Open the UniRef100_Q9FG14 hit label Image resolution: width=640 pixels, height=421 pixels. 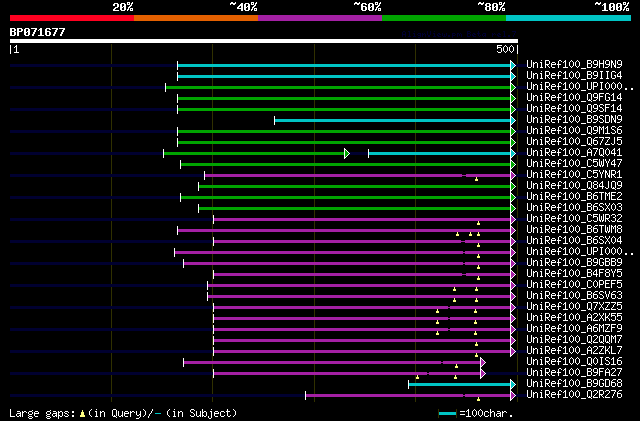574,98
